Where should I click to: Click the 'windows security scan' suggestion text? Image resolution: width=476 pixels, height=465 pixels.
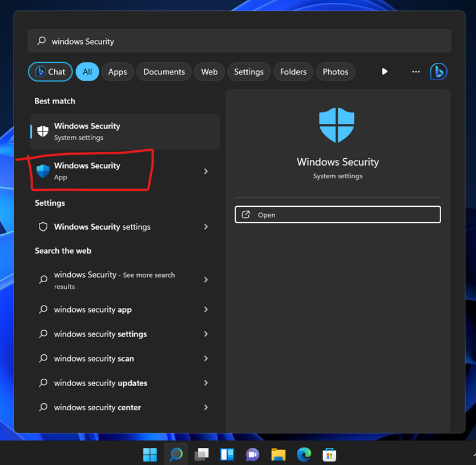pos(94,359)
